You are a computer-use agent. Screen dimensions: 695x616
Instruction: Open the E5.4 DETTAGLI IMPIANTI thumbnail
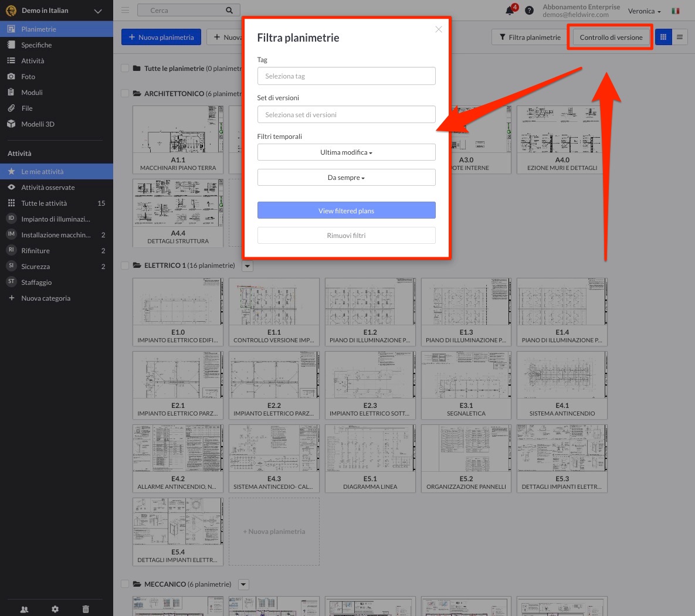pos(178,532)
